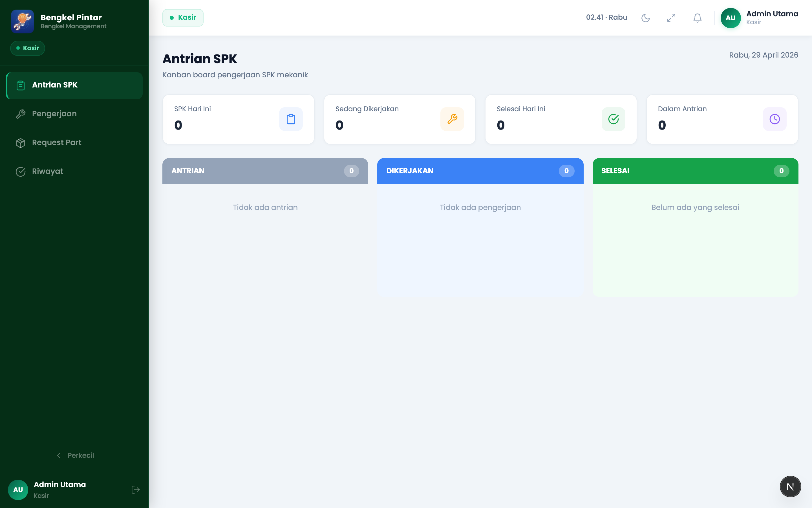Select the SPK Hari Ini stat card

tap(239, 119)
